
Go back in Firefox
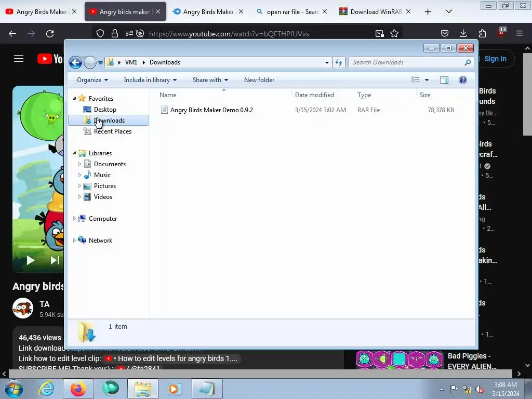tap(12, 34)
